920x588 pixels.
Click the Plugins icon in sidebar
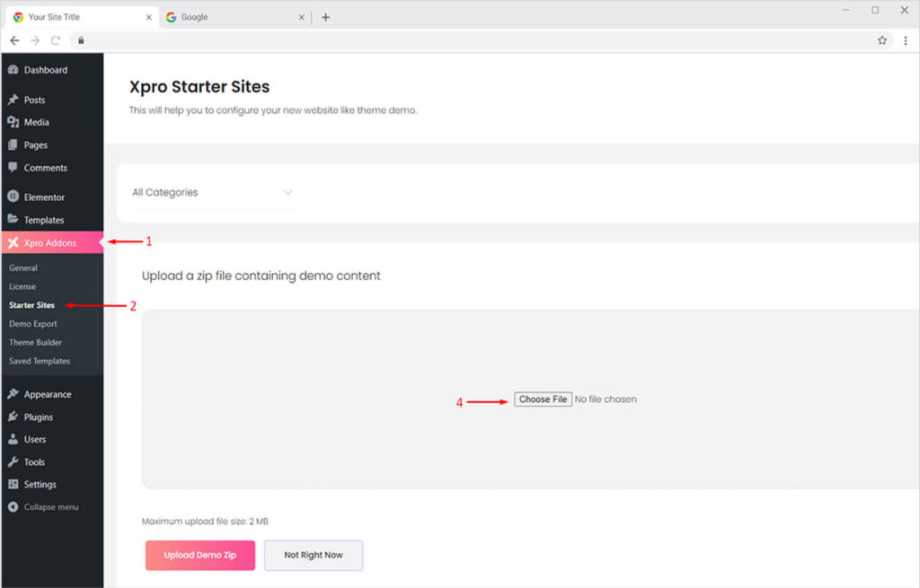(13, 417)
